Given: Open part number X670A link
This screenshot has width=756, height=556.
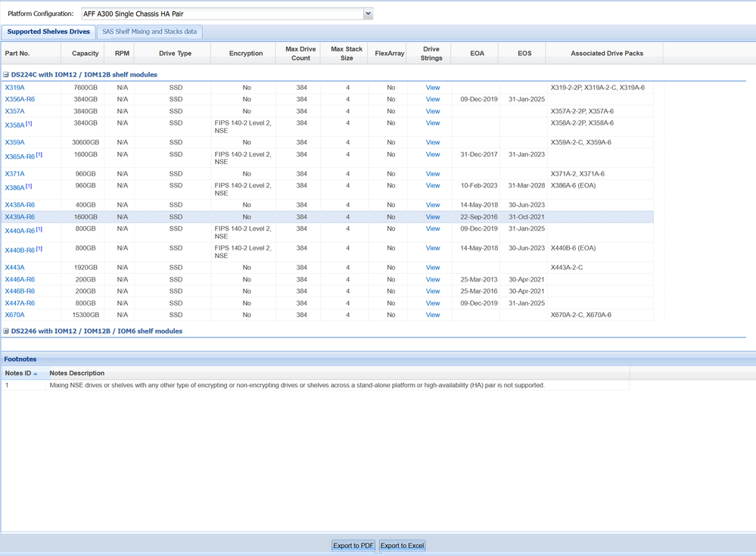Looking at the screenshot, I should tap(14, 315).
